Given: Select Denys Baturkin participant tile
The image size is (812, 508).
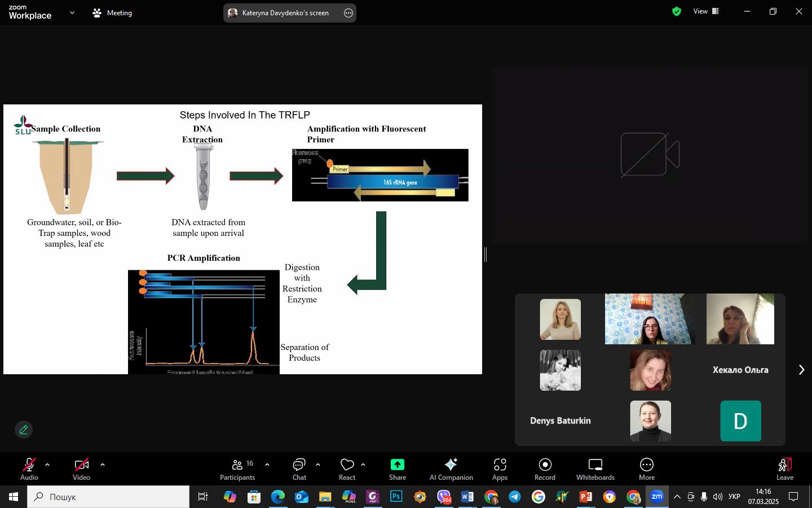Looking at the screenshot, I should click(561, 421).
